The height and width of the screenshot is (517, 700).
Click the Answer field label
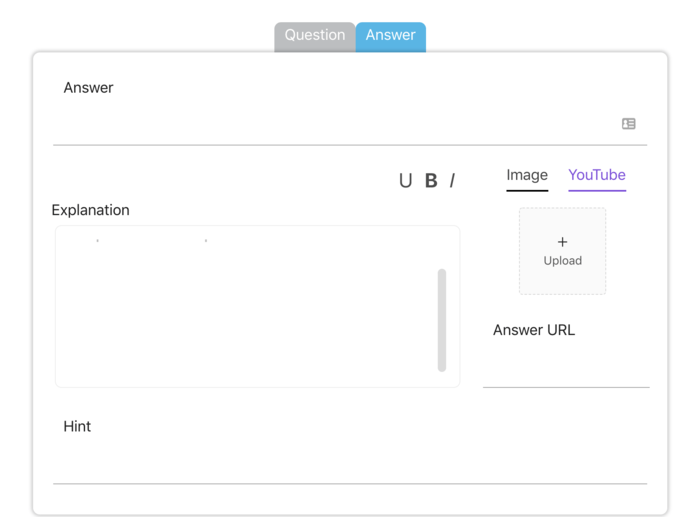(88, 88)
